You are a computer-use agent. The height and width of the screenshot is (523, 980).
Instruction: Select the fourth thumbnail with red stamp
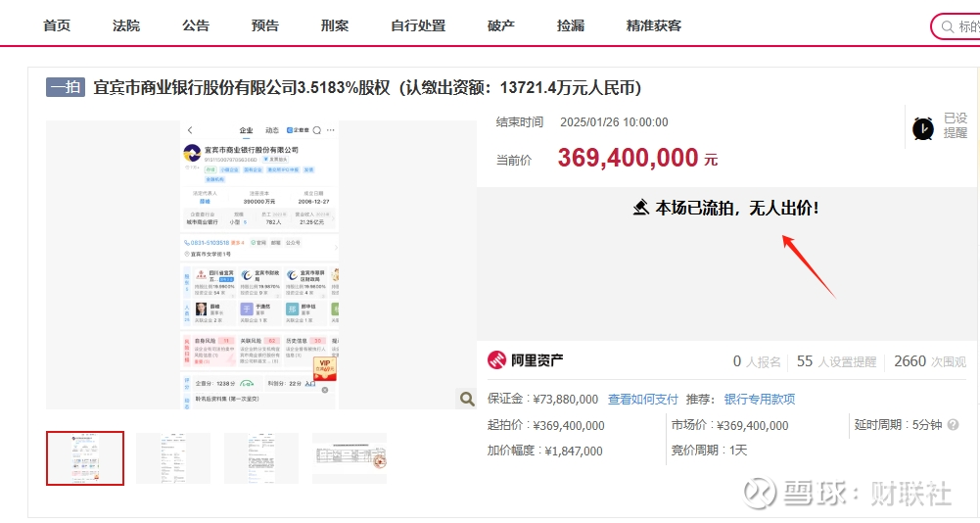pos(350,458)
